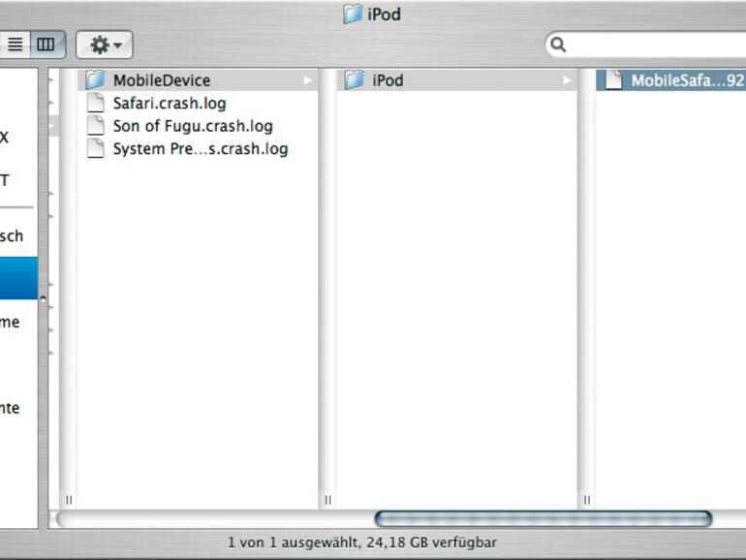Viewport: 746px width, 560px height.
Task: Click column resize handle below MobileDevice column
Action: tap(69, 500)
